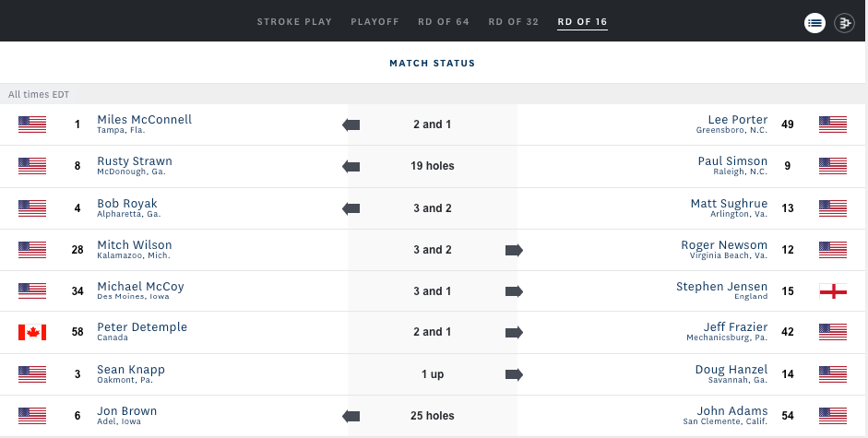Screen dimensions: 868x438
Task: Open the 25 holes match result
Action: point(433,416)
